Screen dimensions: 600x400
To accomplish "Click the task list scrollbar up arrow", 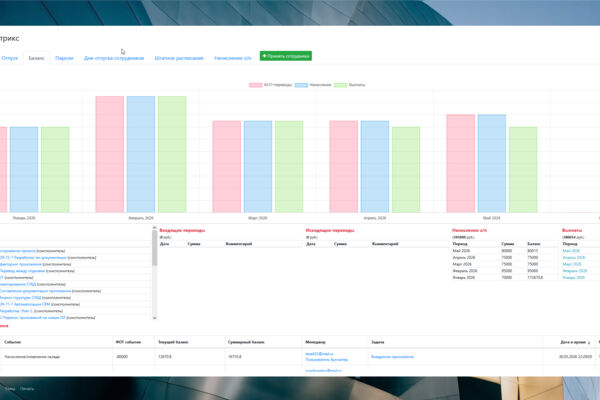I will point(155,228).
